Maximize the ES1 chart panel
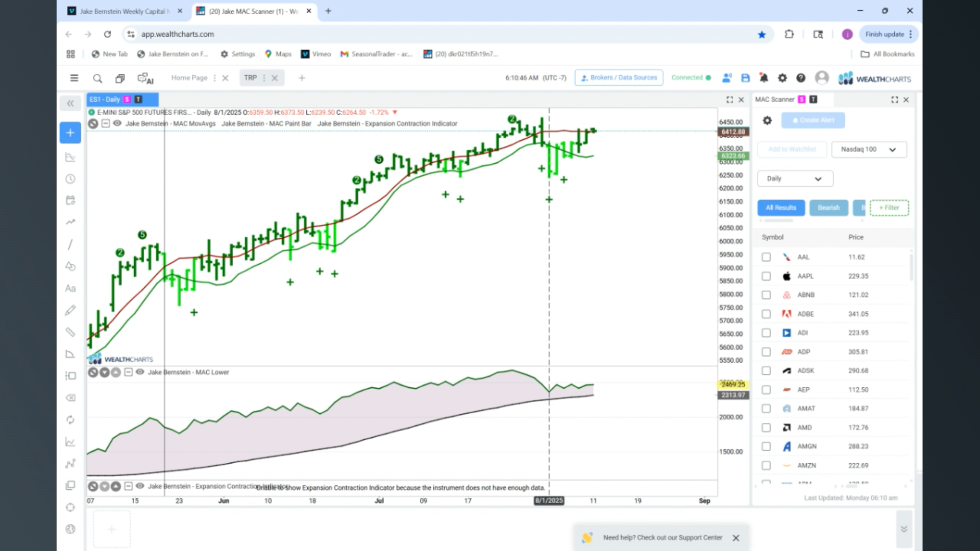The image size is (980, 551). 729,100
